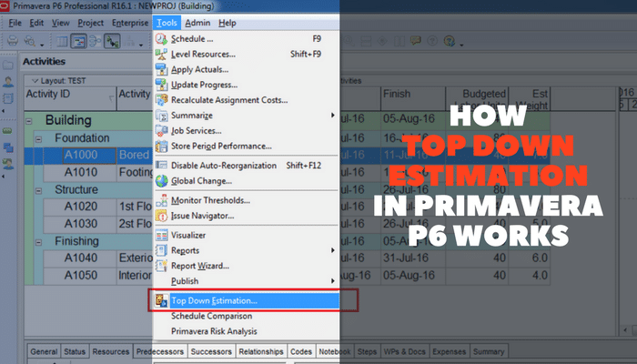Click Store Period Performance...
Image resolution: width=637 pixels, height=364 pixels.
[246, 146]
